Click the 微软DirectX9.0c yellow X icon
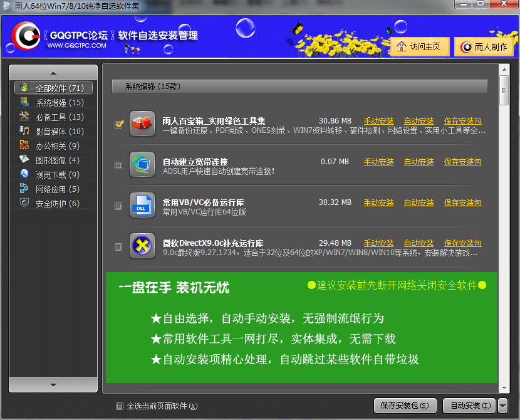This screenshot has width=520, height=420. click(142, 246)
